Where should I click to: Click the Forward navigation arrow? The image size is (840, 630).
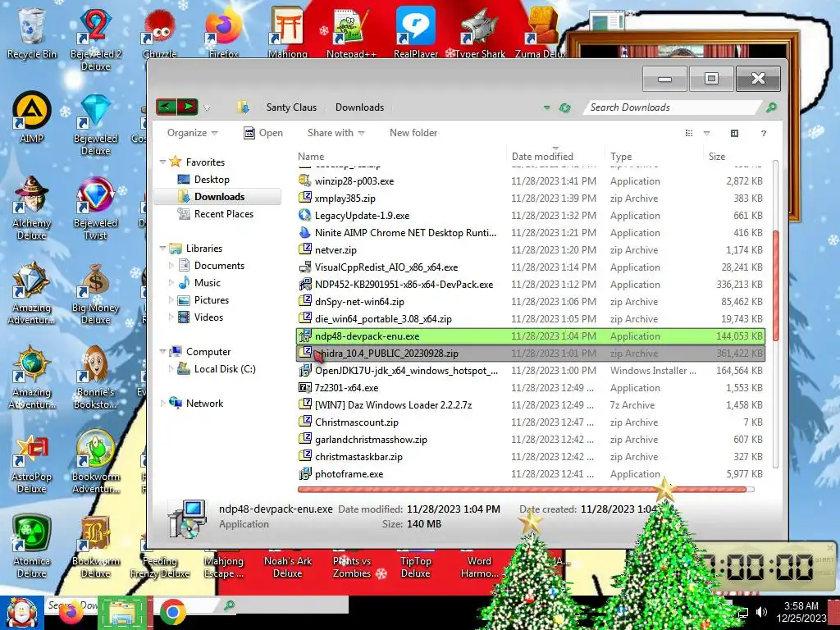[x=188, y=107]
